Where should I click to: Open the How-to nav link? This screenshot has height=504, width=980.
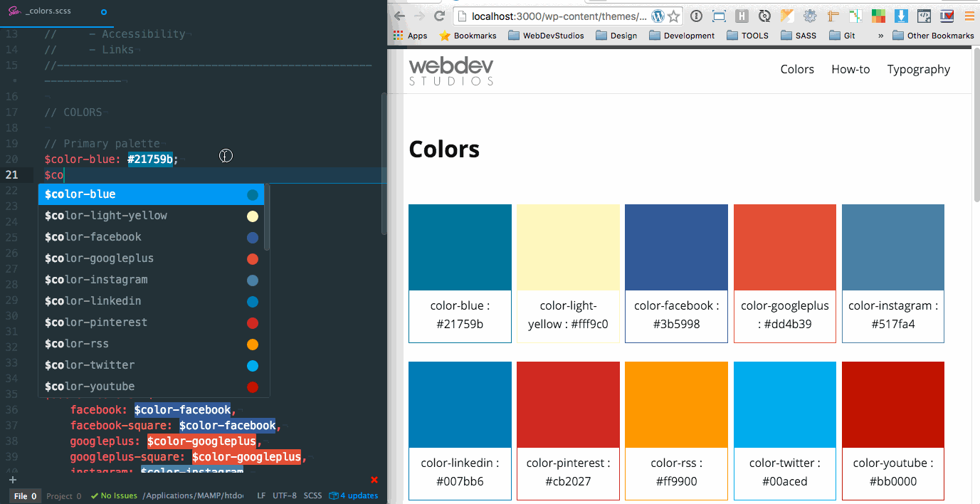850,69
